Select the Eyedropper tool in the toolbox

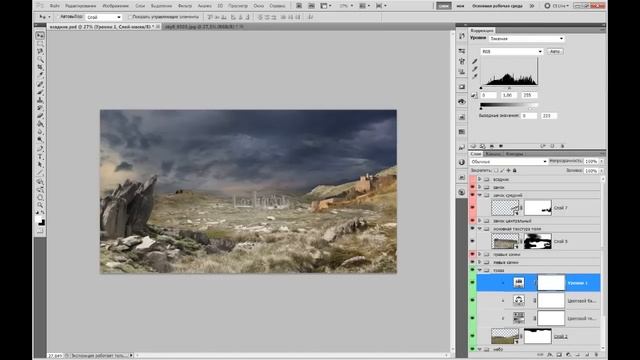[40, 76]
